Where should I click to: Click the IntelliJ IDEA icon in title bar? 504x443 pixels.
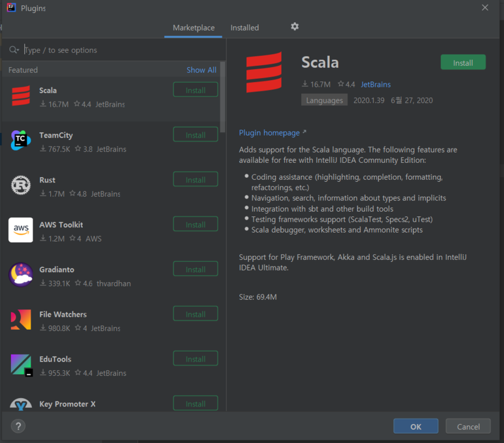(11, 8)
